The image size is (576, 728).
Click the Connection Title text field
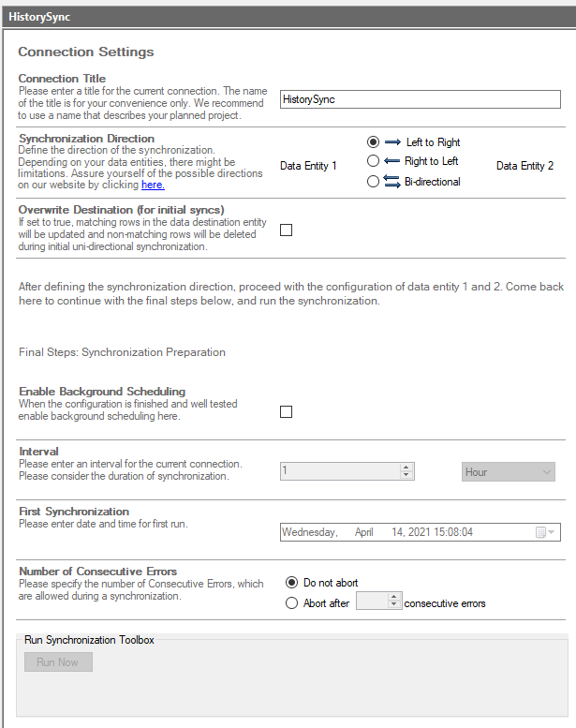(x=419, y=98)
